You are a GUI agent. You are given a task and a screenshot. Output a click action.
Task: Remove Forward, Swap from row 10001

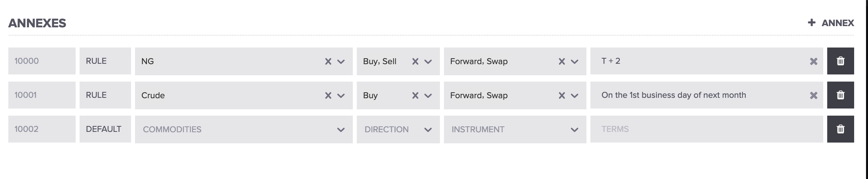562,95
